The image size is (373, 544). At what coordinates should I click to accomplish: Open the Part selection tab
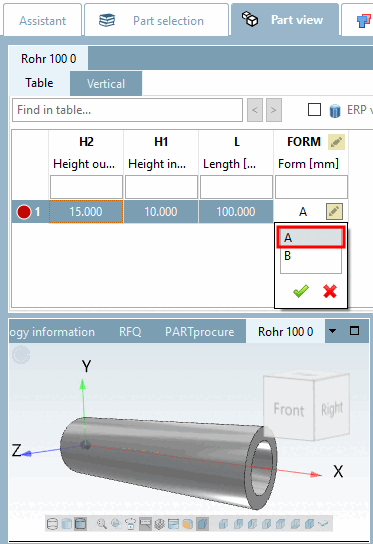pyautogui.click(x=156, y=20)
